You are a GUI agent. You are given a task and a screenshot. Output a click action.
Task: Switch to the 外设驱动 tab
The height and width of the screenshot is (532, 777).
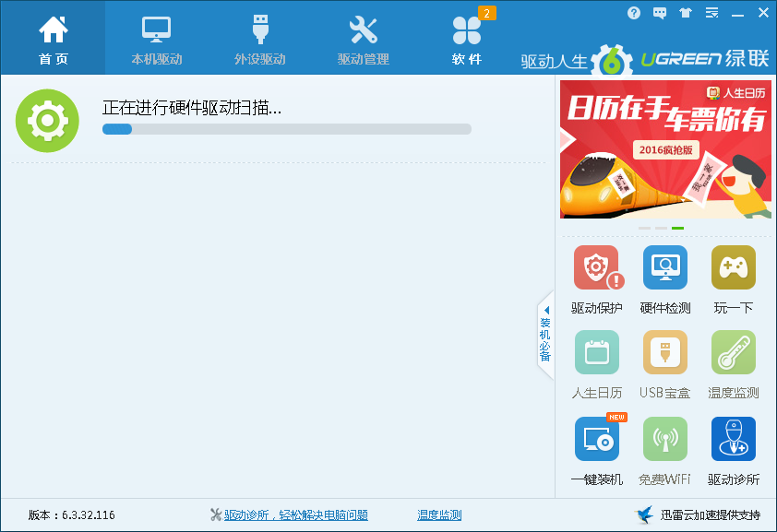(x=260, y=39)
